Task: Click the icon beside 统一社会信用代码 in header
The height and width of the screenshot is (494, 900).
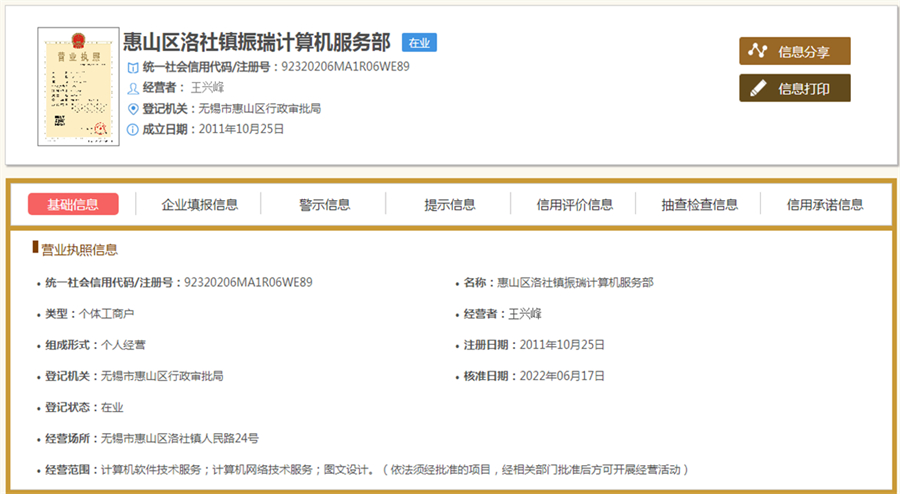Action: tap(133, 68)
